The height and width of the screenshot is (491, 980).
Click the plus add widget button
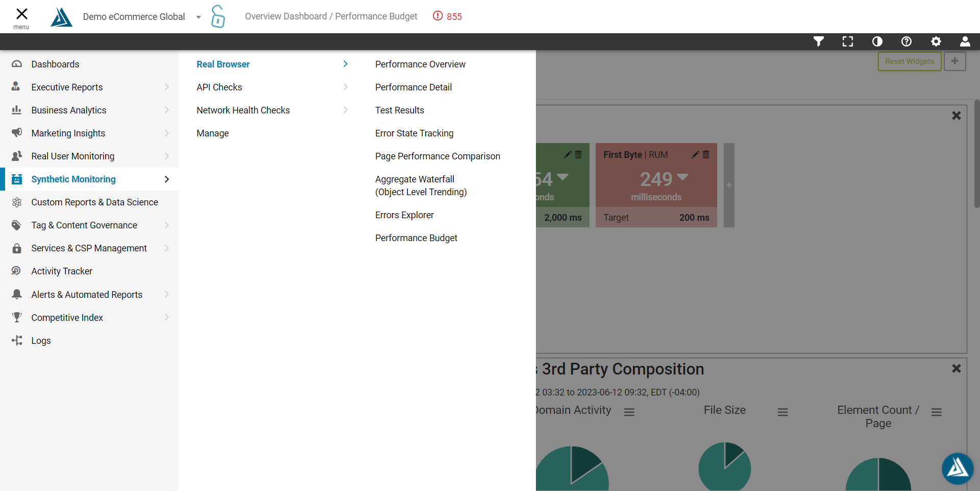click(955, 61)
